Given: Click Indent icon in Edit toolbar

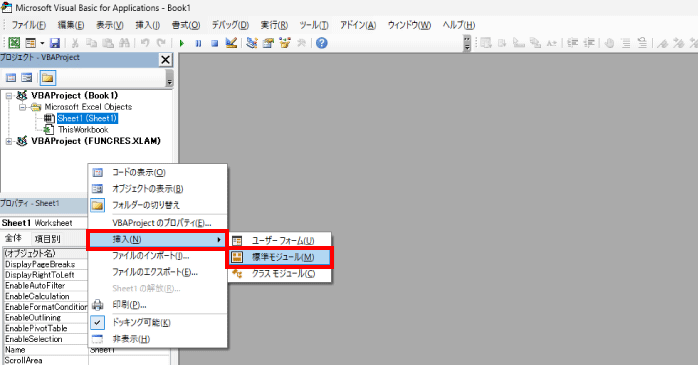Looking at the screenshot, I should pyautogui.click(x=573, y=43).
